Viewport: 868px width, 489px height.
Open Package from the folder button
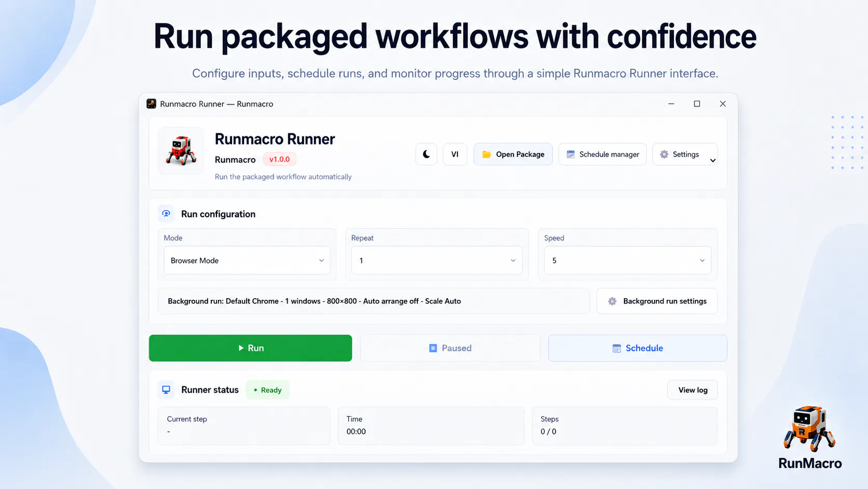pos(513,154)
